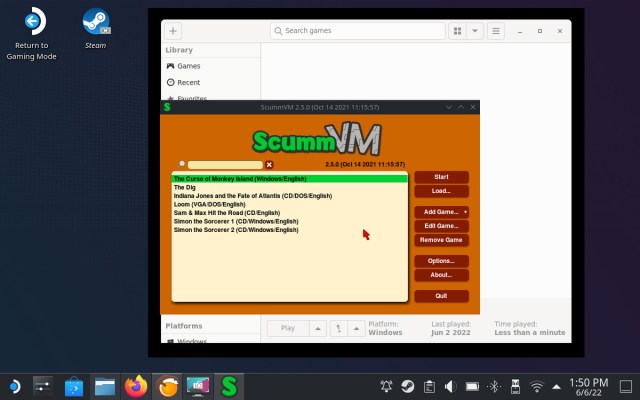Click the clock showing 1:50 PM
The width and height of the screenshot is (640, 400).
coord(588,387)
